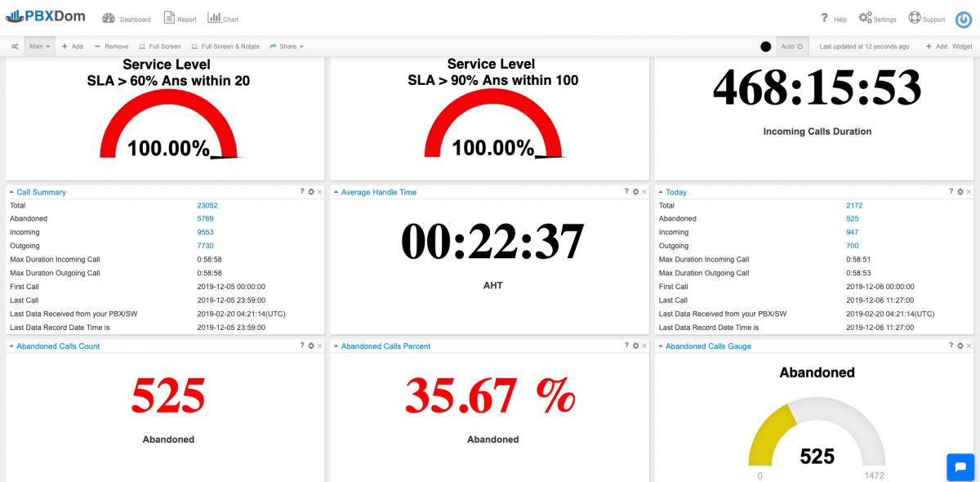Image resolution: width=980 pixels, height=482 pixels.
Task: Open the Report section
Action: [169, 19]
